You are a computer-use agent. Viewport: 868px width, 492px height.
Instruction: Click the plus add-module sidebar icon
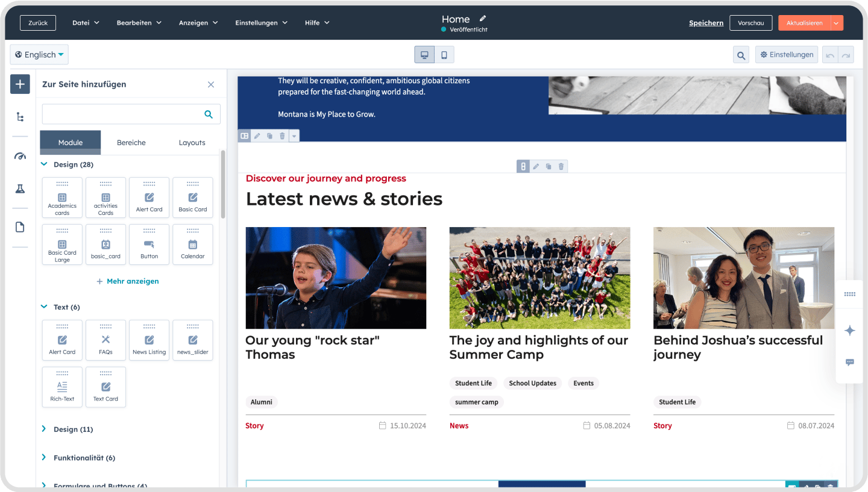(x=20, y=84)
